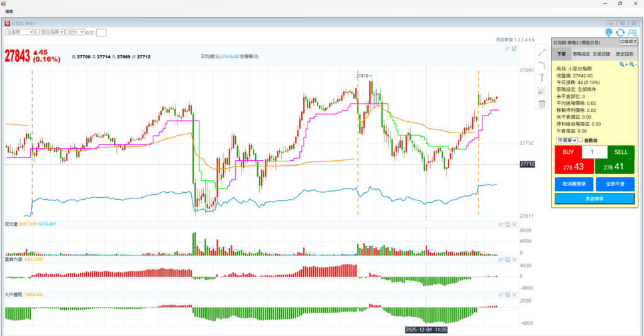Select the trend line drawing tool

pos(541,51)
